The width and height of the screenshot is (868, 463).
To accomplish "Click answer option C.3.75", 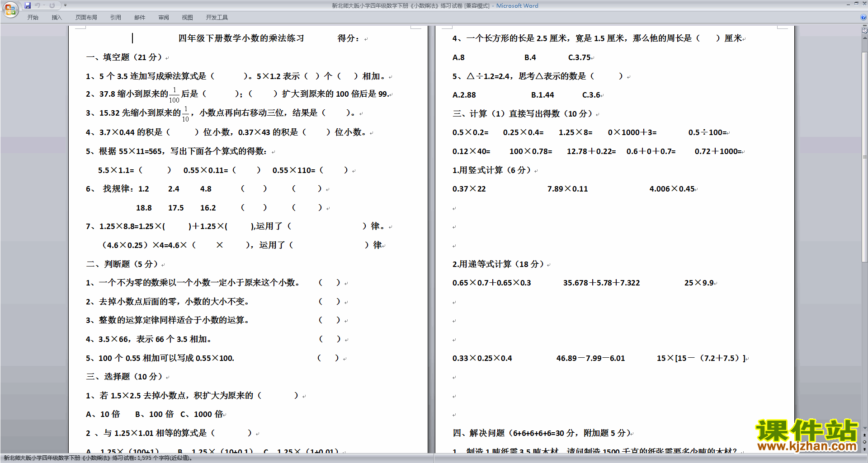I will [x=580, y=57].
